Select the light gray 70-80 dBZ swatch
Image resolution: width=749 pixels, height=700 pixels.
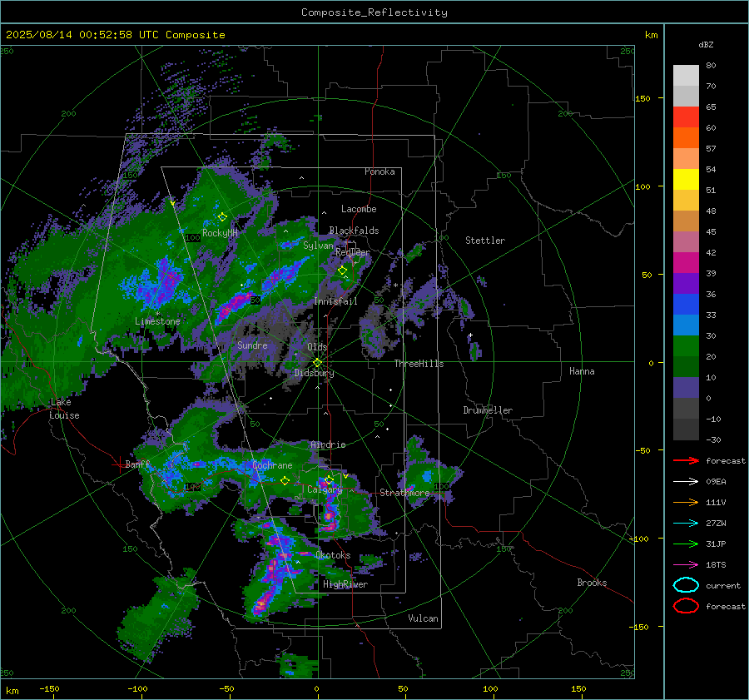coord(686,76)
